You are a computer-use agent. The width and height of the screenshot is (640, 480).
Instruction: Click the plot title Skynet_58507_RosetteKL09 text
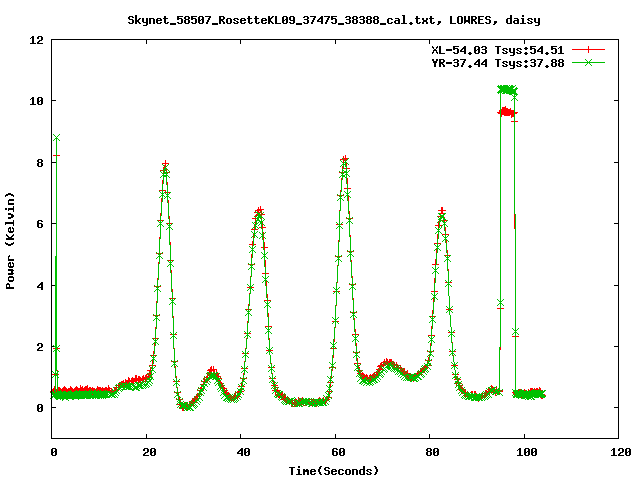click(x=333, y=20)
